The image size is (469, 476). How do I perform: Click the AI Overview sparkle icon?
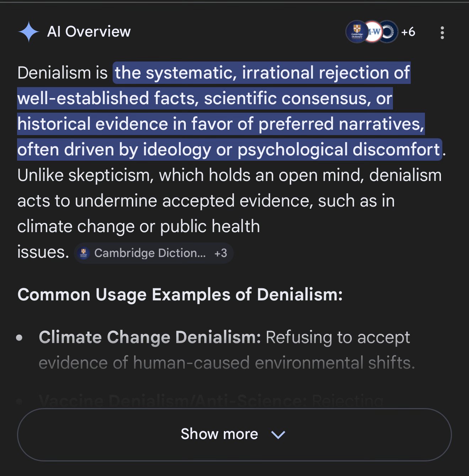click(28, 32)
